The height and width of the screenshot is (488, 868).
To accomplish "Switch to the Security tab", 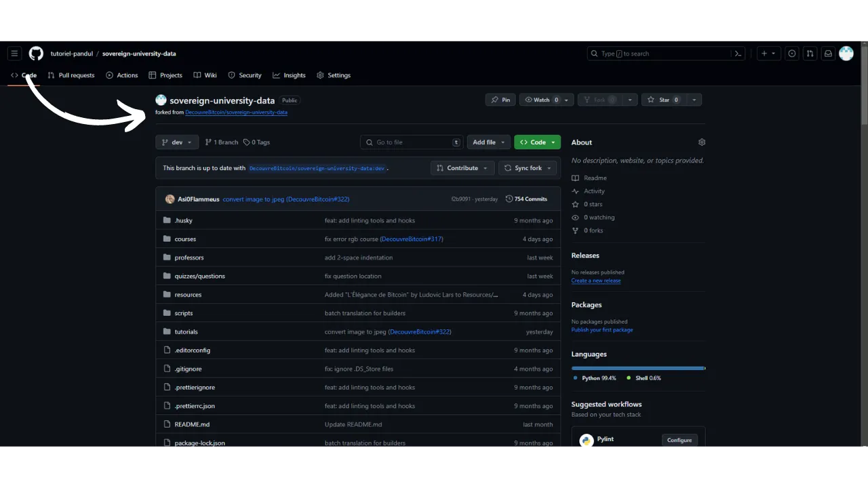I will pyautogui.click(x=245, y=75).
